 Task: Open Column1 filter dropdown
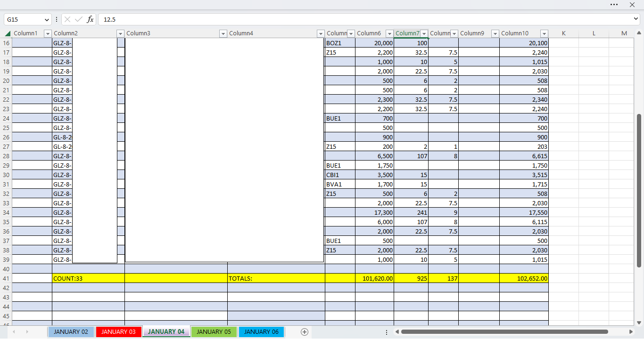pyautogui.click(x=48, y=33)
